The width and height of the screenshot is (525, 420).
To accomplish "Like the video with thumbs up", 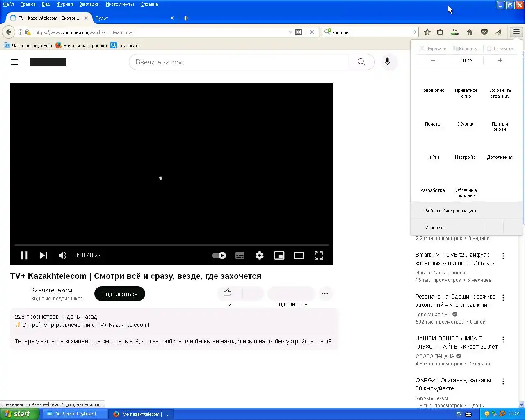I will (228, 293).
